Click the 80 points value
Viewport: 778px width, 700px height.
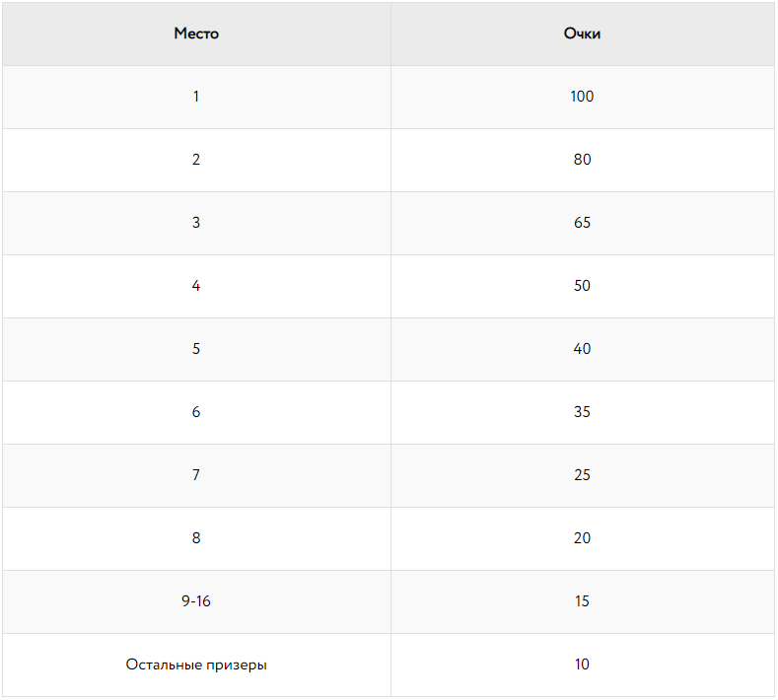(582, 160)
